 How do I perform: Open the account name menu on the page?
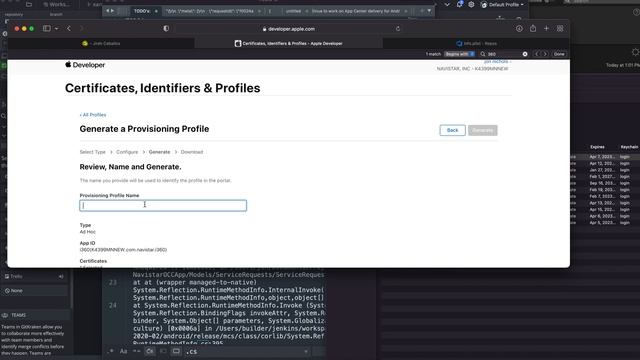tap(497, 62)
